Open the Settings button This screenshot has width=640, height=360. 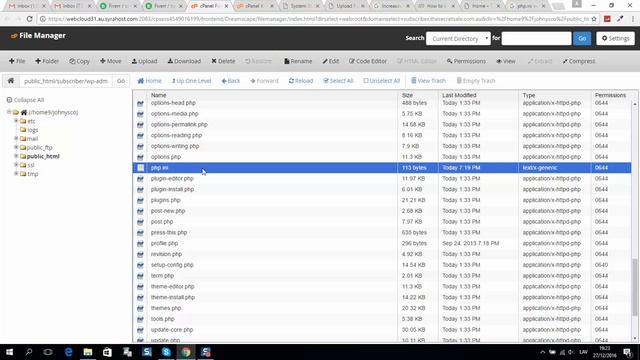[616, 38]
